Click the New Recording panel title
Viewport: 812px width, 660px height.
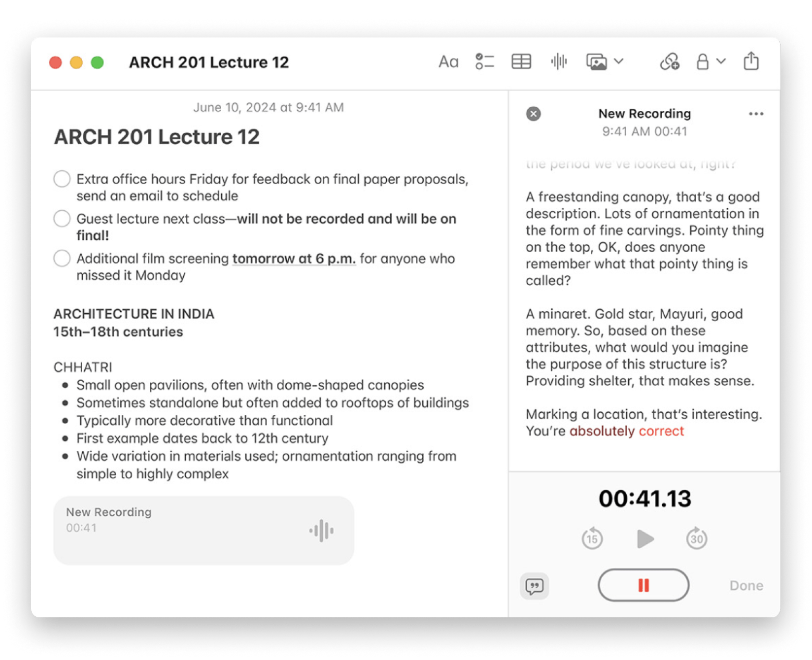(644, 113)
